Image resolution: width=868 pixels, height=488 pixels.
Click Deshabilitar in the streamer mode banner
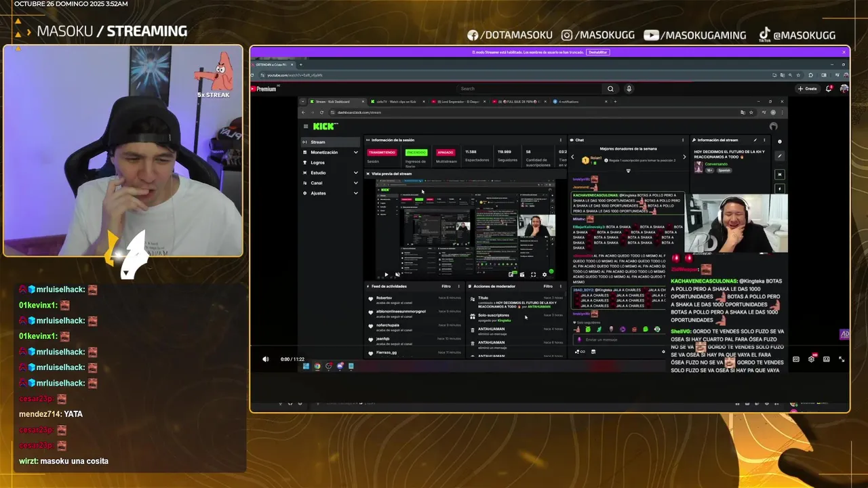(x=598, y=52)
